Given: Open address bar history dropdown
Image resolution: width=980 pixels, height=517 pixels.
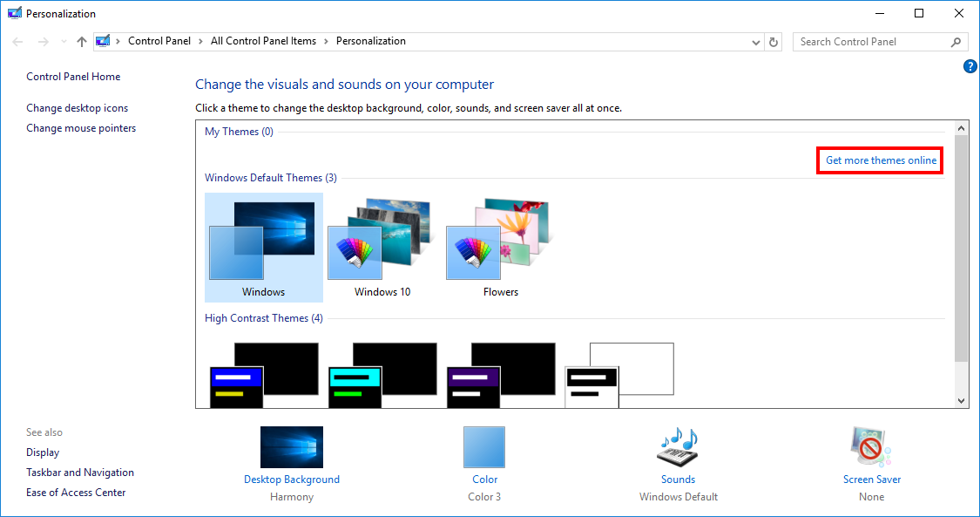Looking at the screenshot, I should click(x=755, y=42).
